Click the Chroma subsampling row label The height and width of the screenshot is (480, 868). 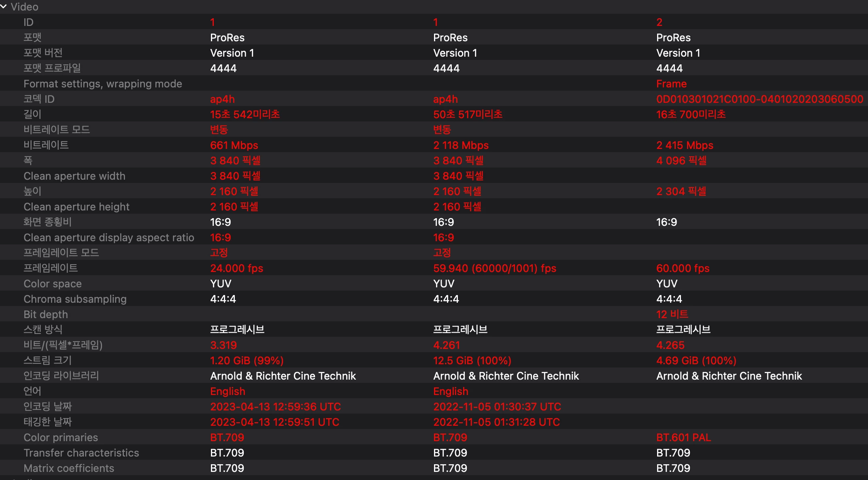75,299
